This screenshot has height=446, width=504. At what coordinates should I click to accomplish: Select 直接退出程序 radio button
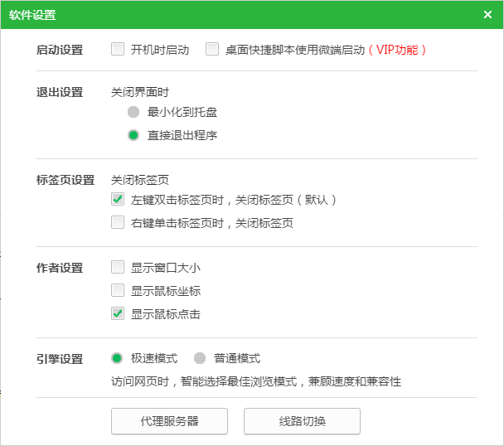tap(133, 135)
